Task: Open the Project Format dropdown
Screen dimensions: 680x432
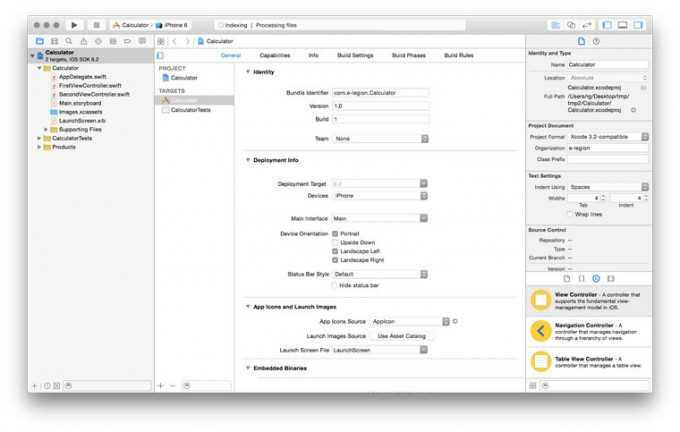Action: 608,137
